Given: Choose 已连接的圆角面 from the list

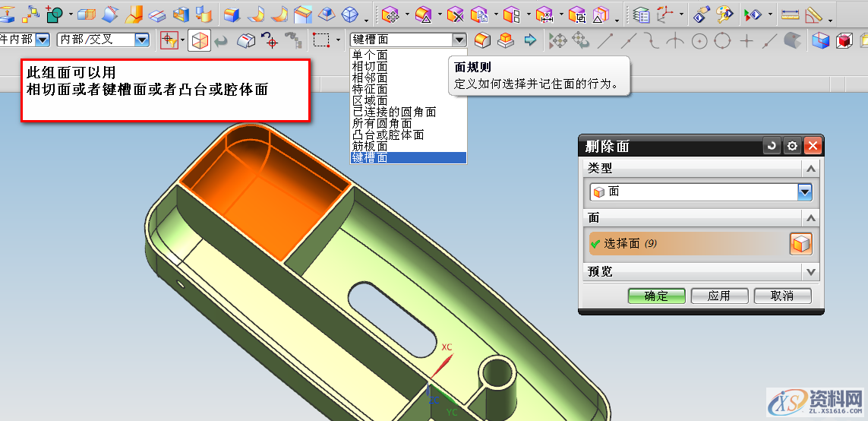Looking at the screenshot, I should pos(409,112).
